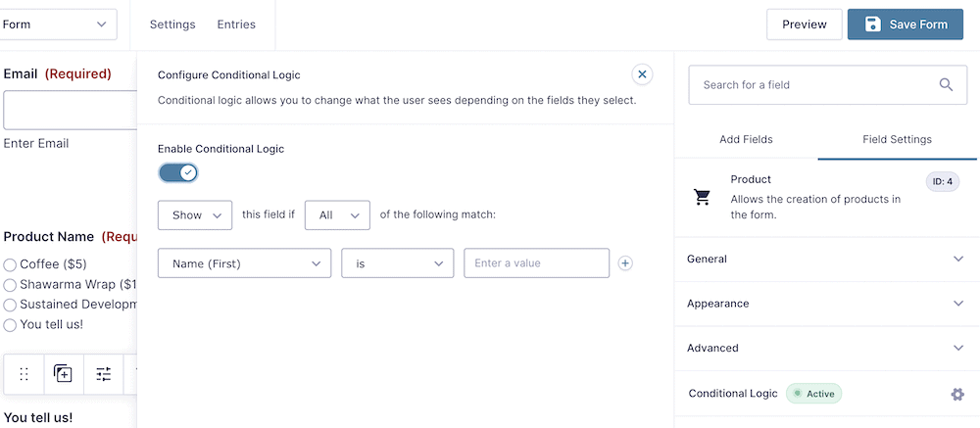
Task: Open the All match dropdown
Action: [337, 215]
